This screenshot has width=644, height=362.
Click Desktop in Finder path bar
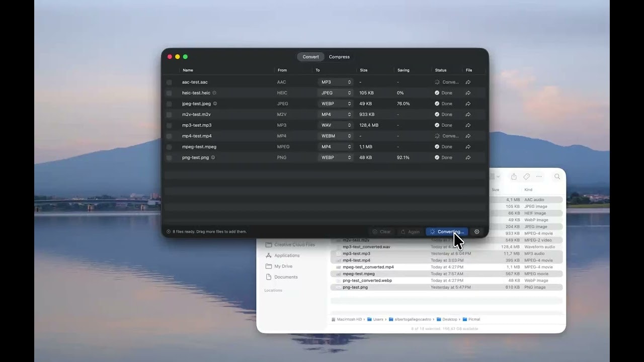(x=447, y=319)
